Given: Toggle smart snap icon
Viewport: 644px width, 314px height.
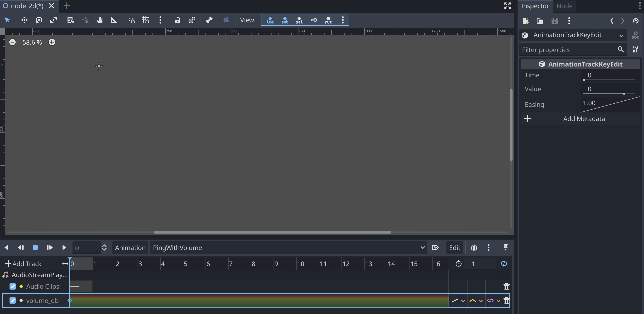Looking at the screenshot, I should tap(132, 20).
